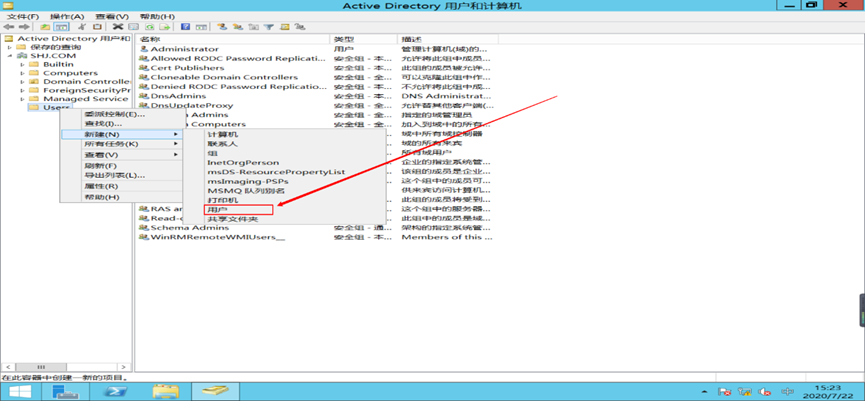Collapse the SHJ.COM domain node

pyautogui.click(x=9, y=56)
